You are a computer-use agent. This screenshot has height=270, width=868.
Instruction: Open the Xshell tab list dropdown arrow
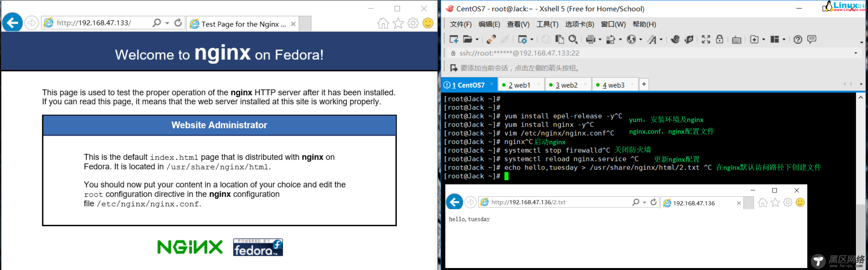click(861, 84)
